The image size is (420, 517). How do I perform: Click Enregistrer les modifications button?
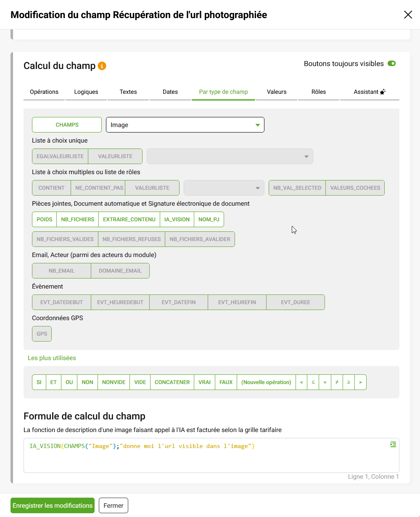53,506
